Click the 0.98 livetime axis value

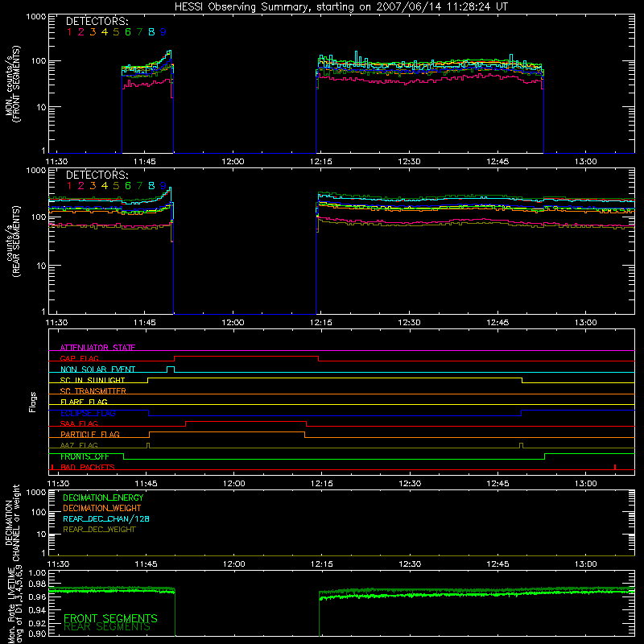(x=37, y=584)
